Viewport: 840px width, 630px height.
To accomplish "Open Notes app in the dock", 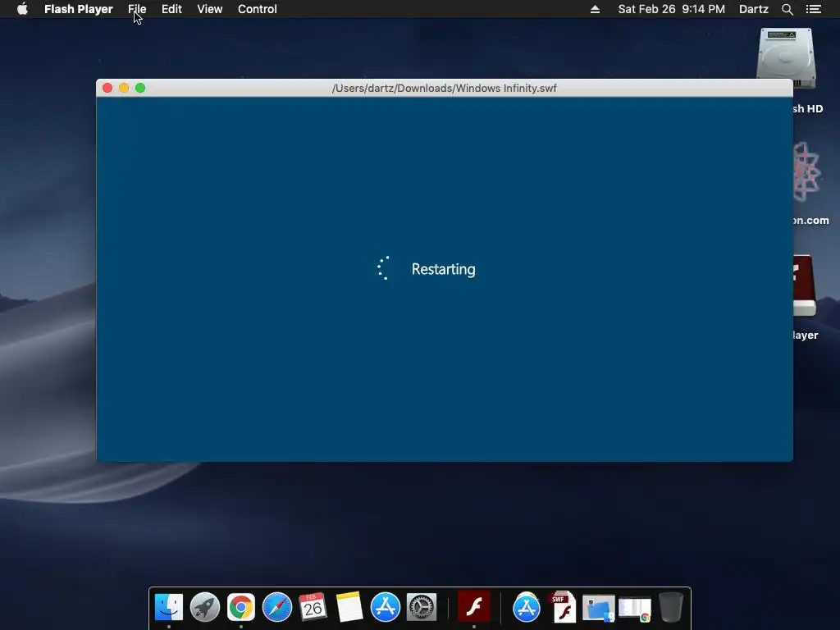I will point(349,607).
